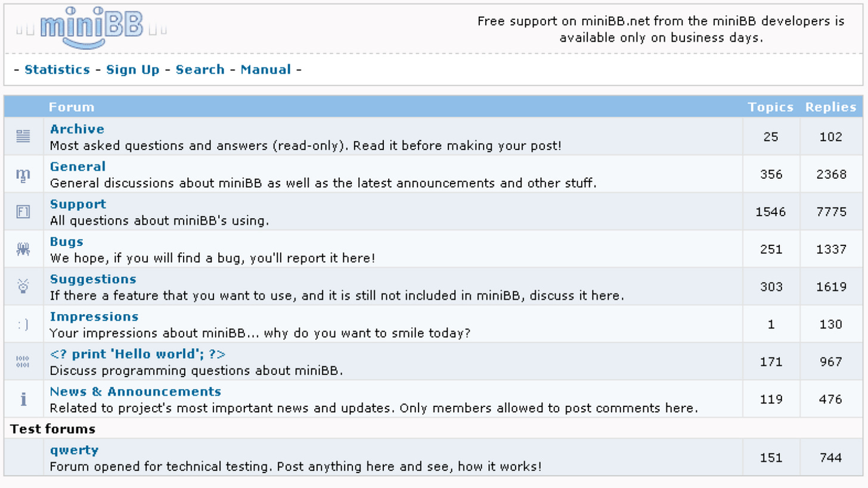
Task: Click the Test forums section heading
Action: (53, 429)
